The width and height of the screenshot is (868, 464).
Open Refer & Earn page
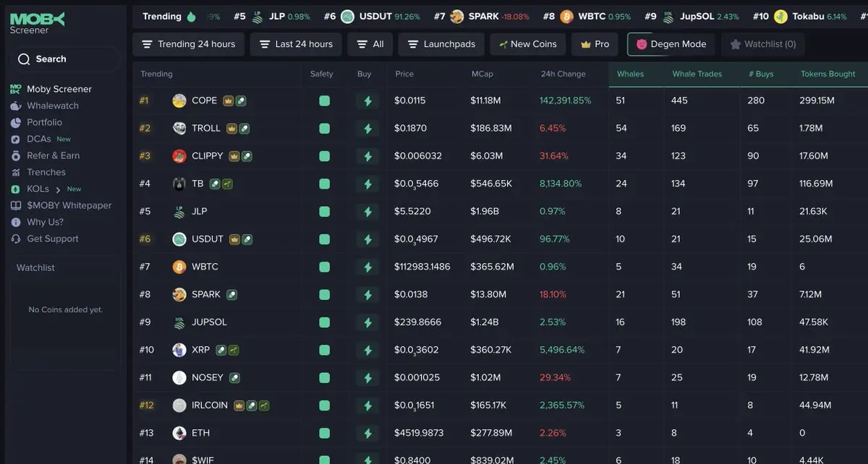point(54,156)
